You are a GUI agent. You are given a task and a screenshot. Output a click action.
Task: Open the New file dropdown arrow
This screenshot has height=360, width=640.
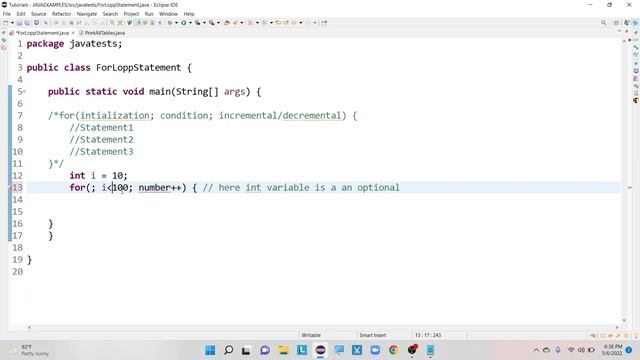pos(12,23)
